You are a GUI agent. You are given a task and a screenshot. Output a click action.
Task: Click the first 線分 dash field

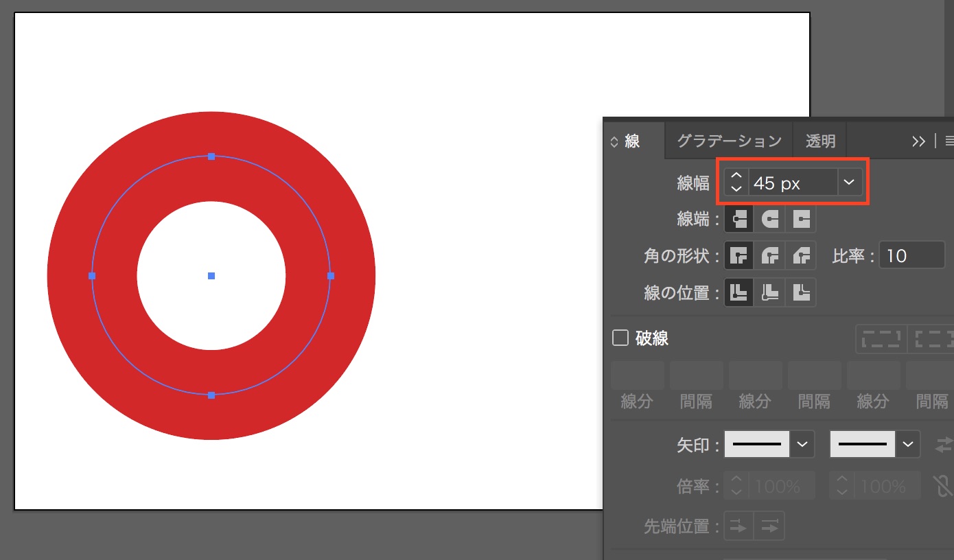point(638,375)
